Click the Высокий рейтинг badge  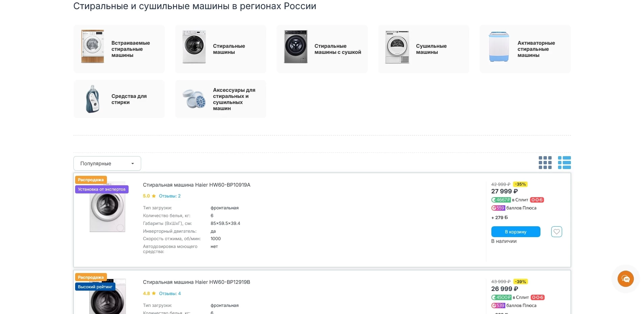pyautogui.click(x=95, y=287)
